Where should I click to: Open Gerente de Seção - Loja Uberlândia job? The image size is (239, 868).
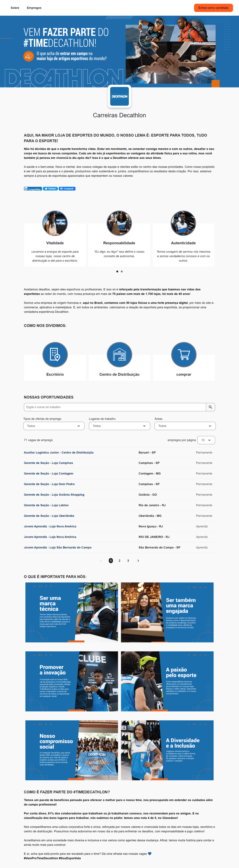[x=49, y=516]
